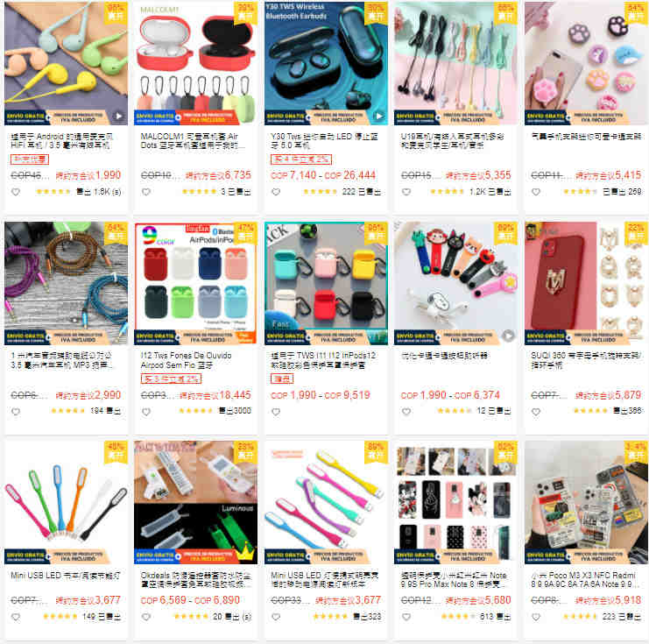Favorite the Android HiFi wired earphones heart

(x=16, y=192)
